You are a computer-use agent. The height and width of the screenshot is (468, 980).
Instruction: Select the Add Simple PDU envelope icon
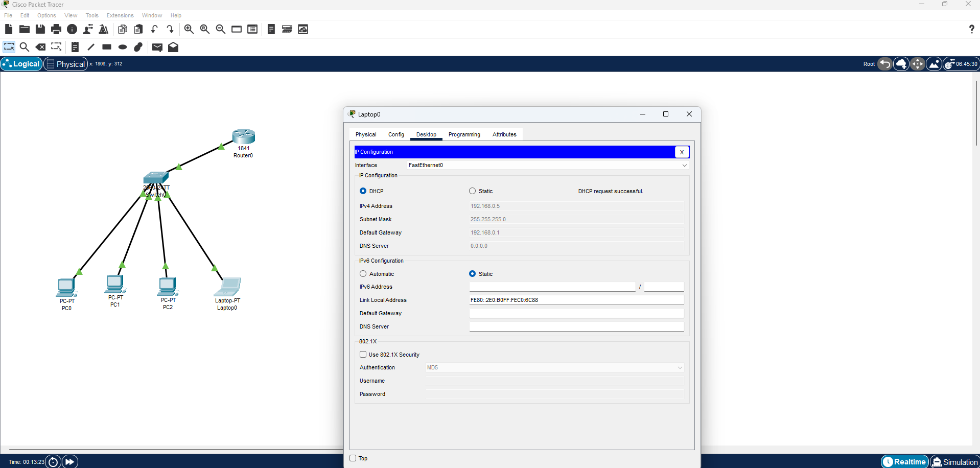[x=157, y=47]
